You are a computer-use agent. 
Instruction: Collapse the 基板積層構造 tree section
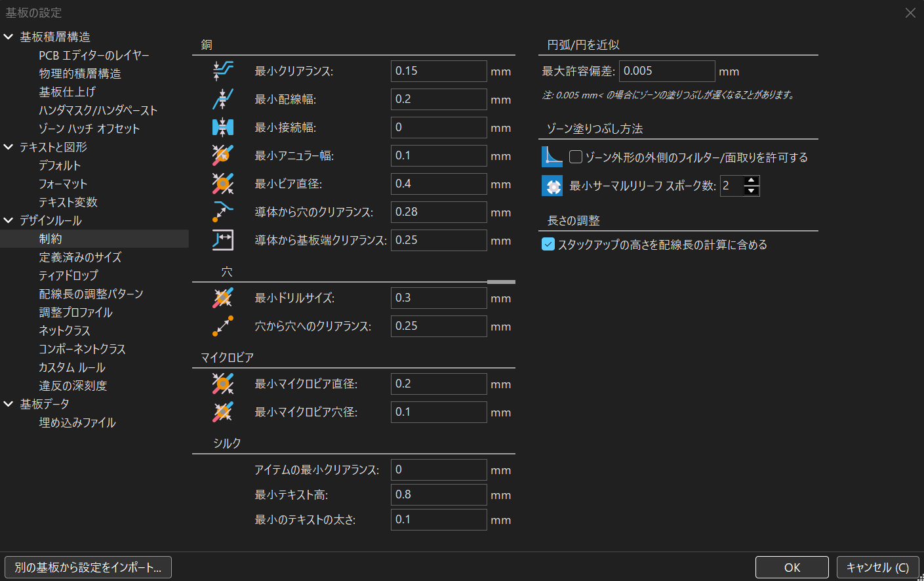(x=9, y=37)
